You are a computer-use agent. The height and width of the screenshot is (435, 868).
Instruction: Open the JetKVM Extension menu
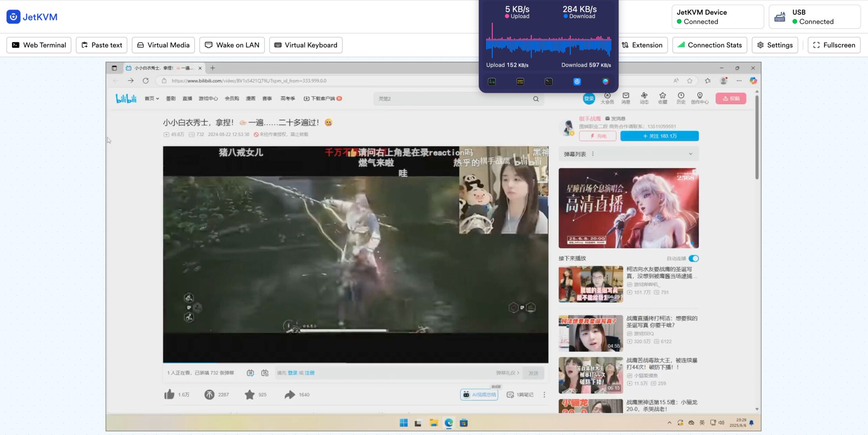(642, 45)
